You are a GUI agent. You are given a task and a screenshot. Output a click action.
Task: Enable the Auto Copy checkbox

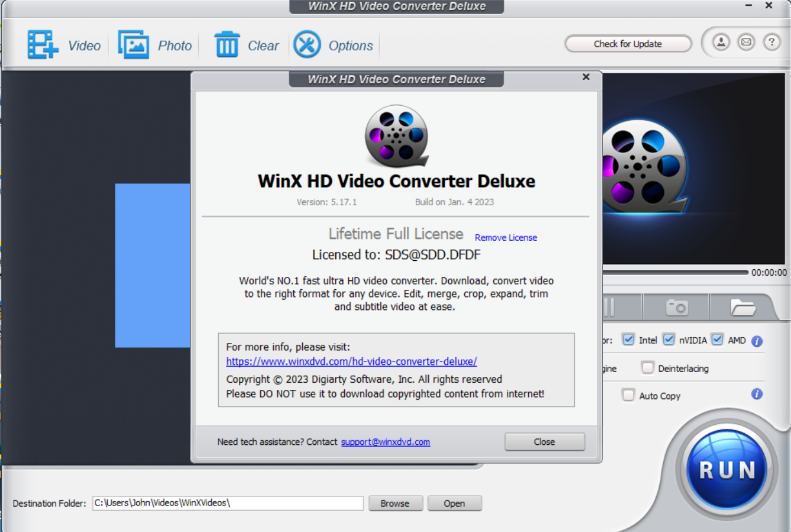click(x=628, y=395)
